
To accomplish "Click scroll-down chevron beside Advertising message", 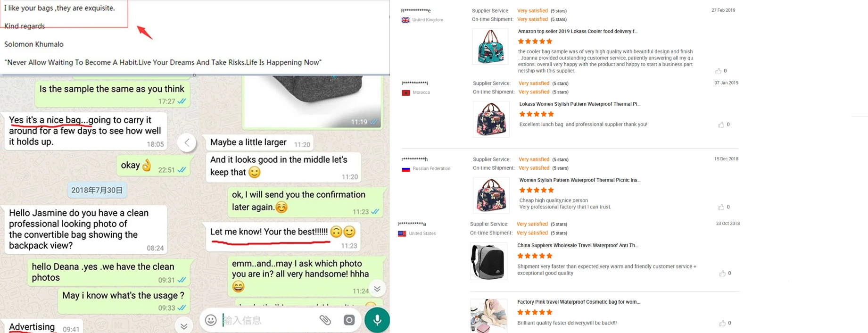I will (184, 326).
